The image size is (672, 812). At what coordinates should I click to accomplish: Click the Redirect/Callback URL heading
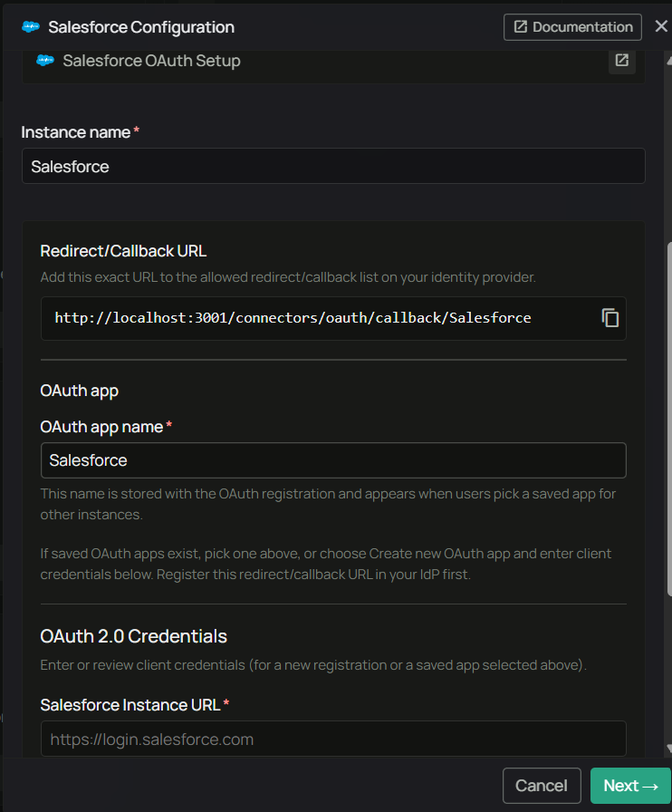[123, 251]
